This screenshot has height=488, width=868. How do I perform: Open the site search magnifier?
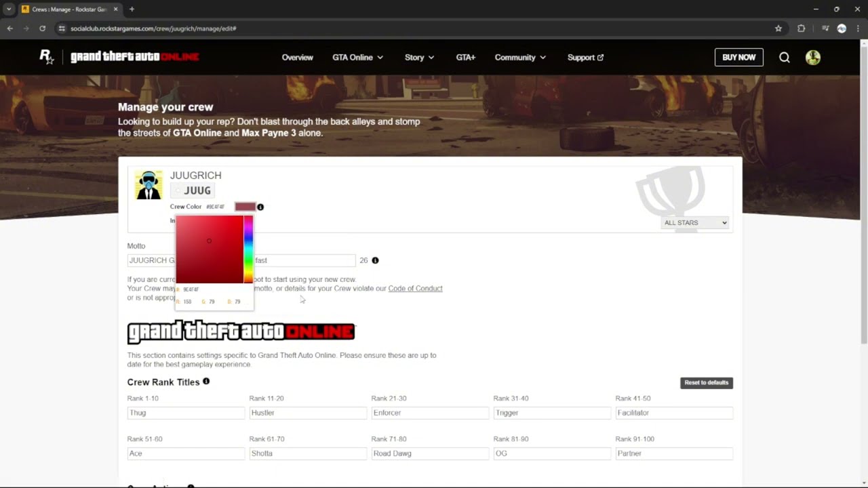pyautogui.click(x=785, y=58)
